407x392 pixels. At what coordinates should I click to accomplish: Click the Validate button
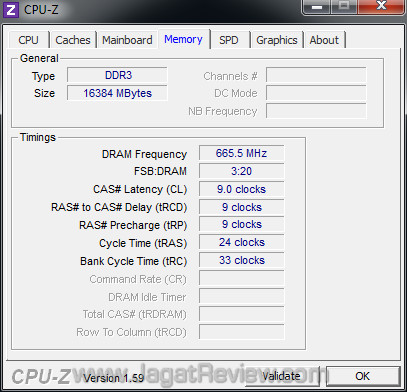coord(282,376)
